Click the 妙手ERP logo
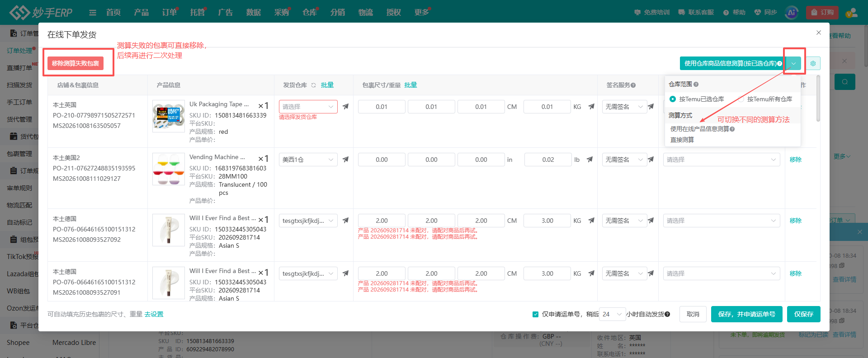 (x=41, y=12)
